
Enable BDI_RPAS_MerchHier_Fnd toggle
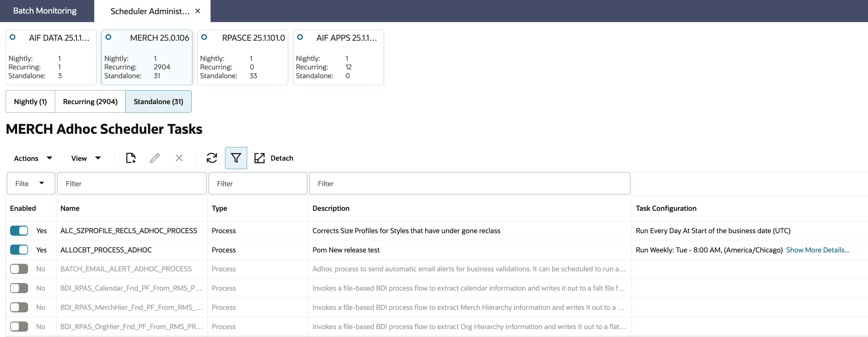coord(19,307)
